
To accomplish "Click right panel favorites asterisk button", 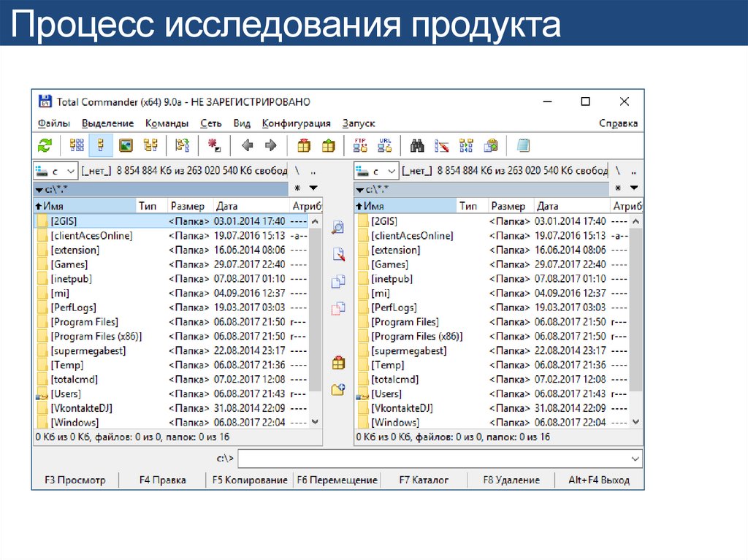I will [618, 188].
